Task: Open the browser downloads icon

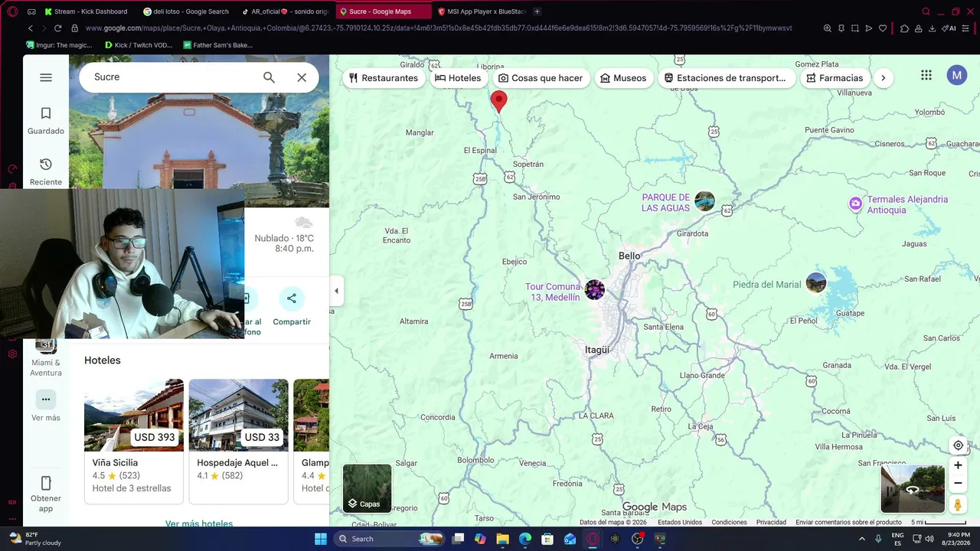Action: [x=932, y=28]
